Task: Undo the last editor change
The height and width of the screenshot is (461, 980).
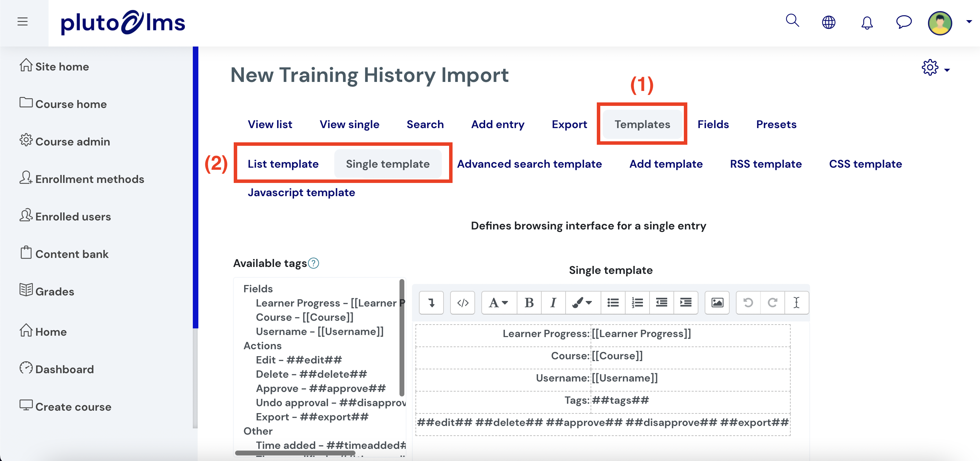Action: pyautogui.click(x=748, y=303)
